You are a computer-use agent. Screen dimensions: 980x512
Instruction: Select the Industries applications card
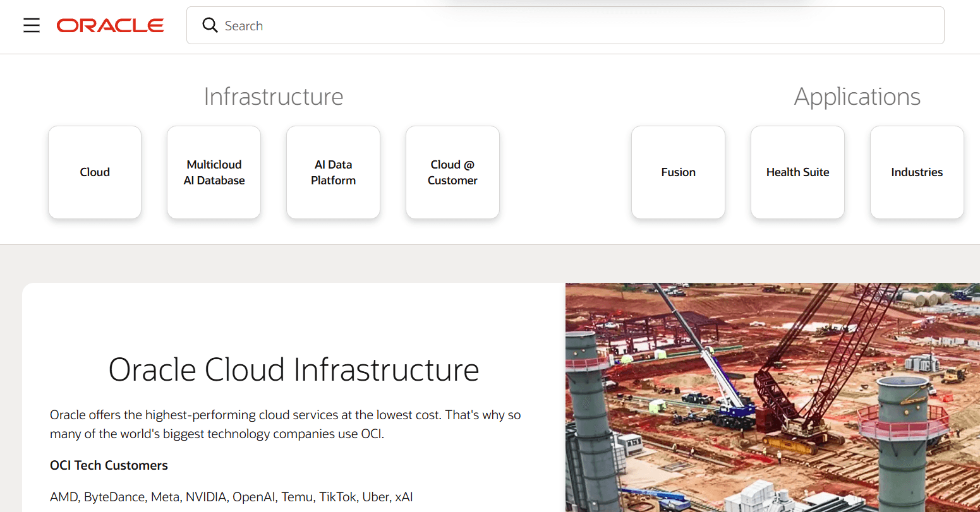point(917,172)
